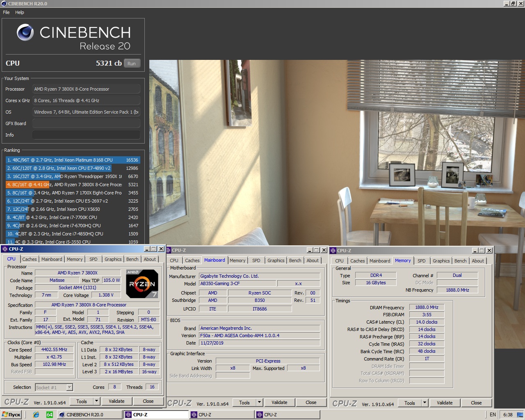Switch to SPD tab in CPU-Z timings window

422,261
